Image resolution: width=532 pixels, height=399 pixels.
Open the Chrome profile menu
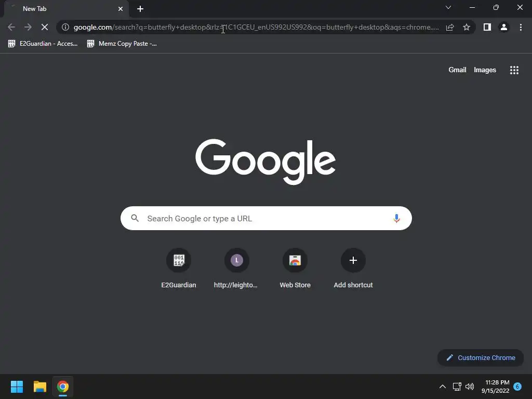coord(504,27)
